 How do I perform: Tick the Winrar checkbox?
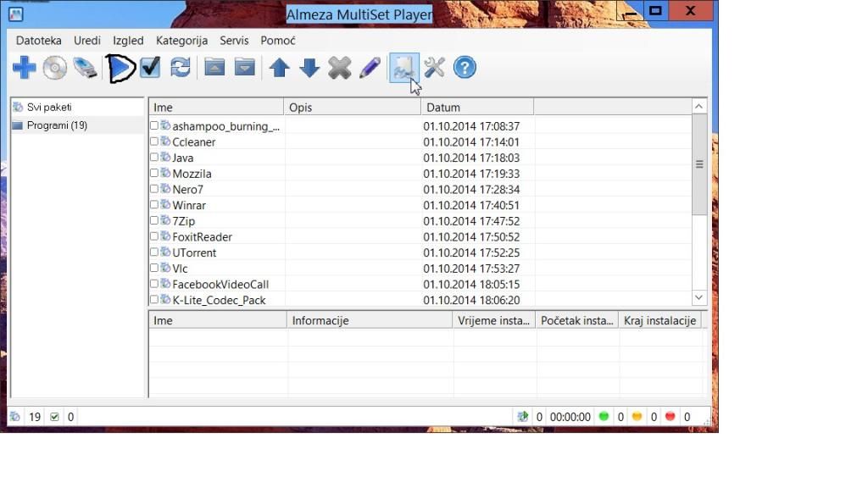pos(154,205)
